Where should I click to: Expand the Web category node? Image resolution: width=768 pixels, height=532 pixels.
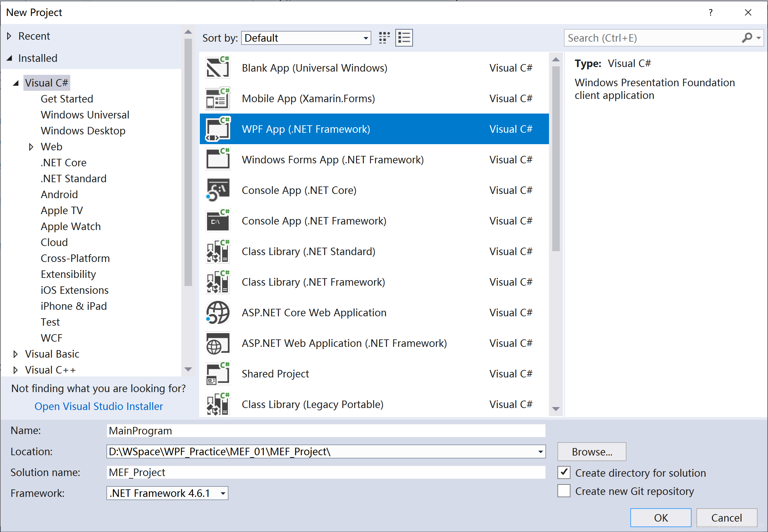31,147
